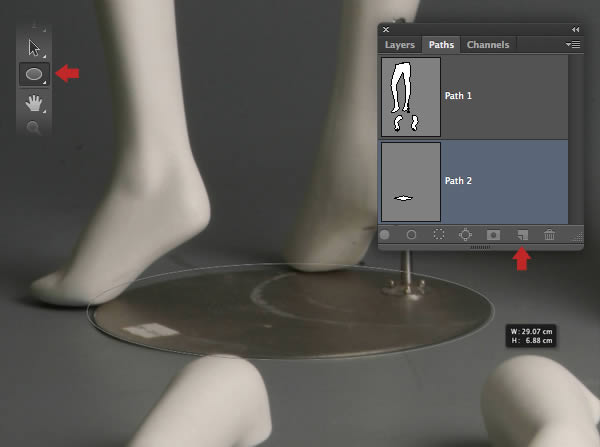Collapse panel with the double-arrow icon
This screenshot has height=447, width=600.
(576, 29)
